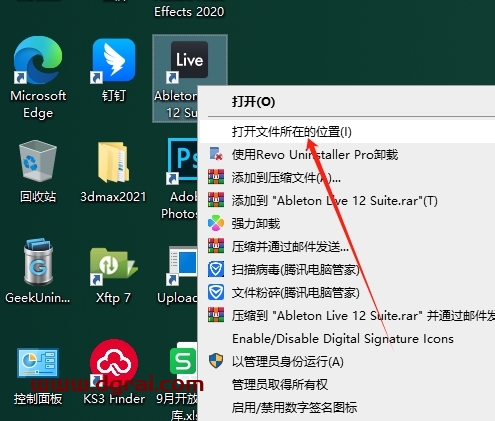The image size is (495, 421).
Task: Choose 使用Revo Uninstaller Pro卸载 entry
Action: 347,155
